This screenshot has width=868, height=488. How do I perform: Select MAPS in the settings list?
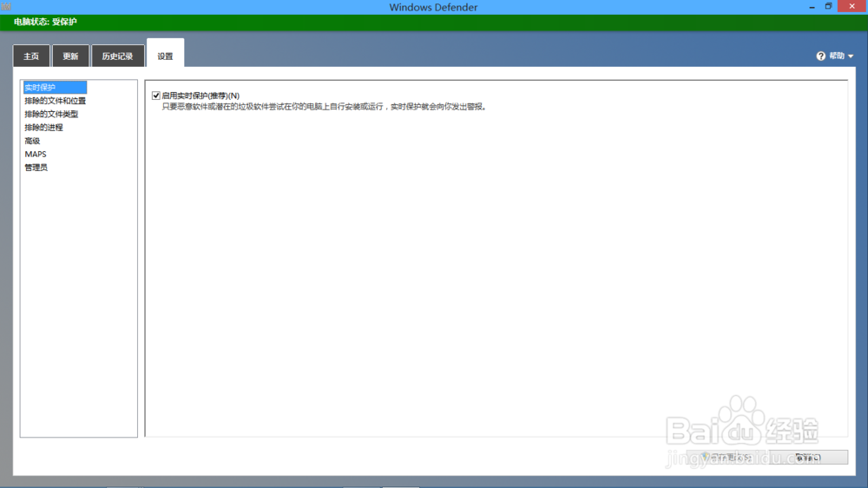point(36,154)
